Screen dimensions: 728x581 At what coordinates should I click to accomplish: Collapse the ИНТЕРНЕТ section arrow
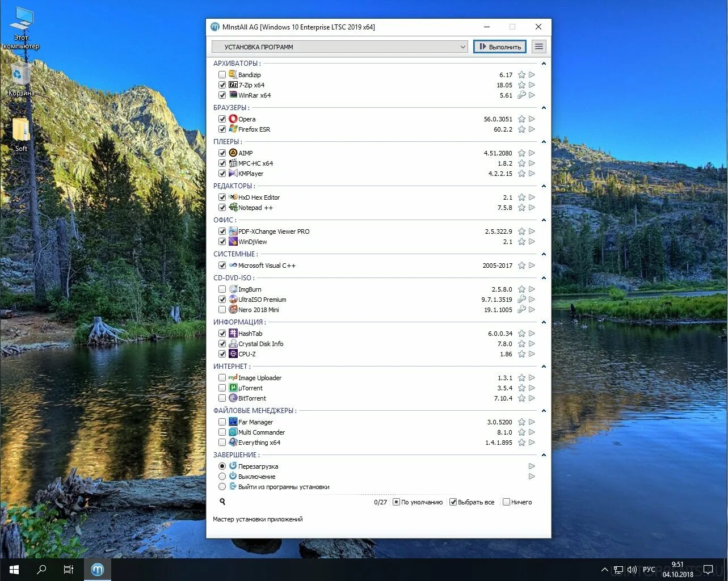coord(544,367)
